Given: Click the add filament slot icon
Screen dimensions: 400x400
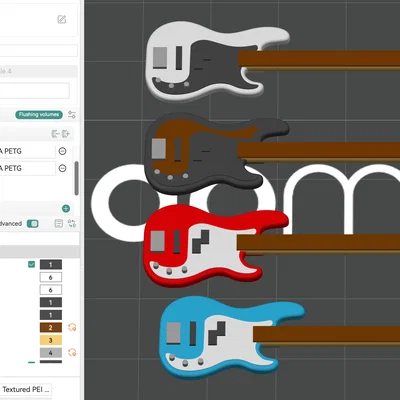Looking at the screenshot, I should pos(66,134).
